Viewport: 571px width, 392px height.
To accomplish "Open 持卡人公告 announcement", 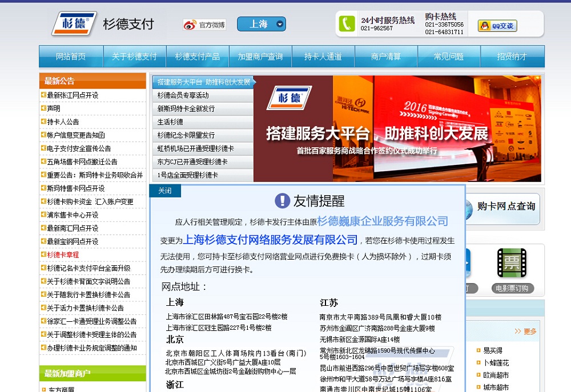I will point(63,122).
